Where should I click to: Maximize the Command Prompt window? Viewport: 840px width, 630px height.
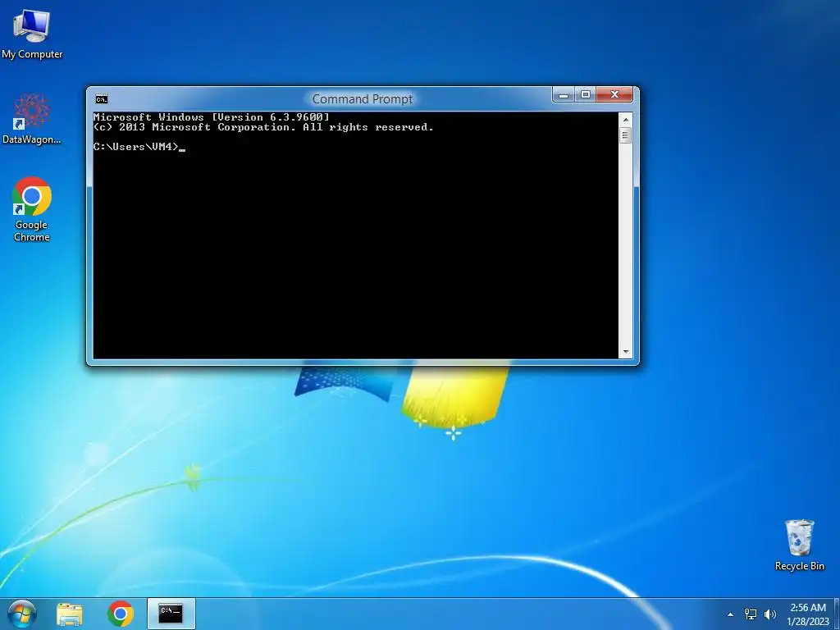coord(586,95)
